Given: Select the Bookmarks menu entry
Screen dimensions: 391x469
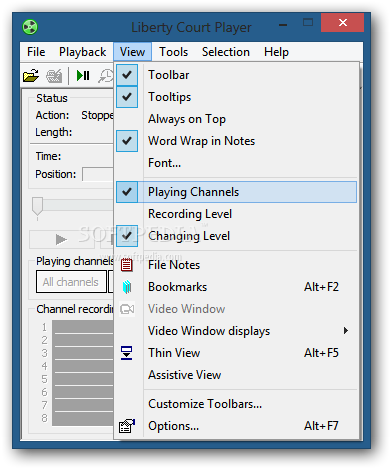Looking at the screenshot, I should pyautogui.click(x=237, y=287).
